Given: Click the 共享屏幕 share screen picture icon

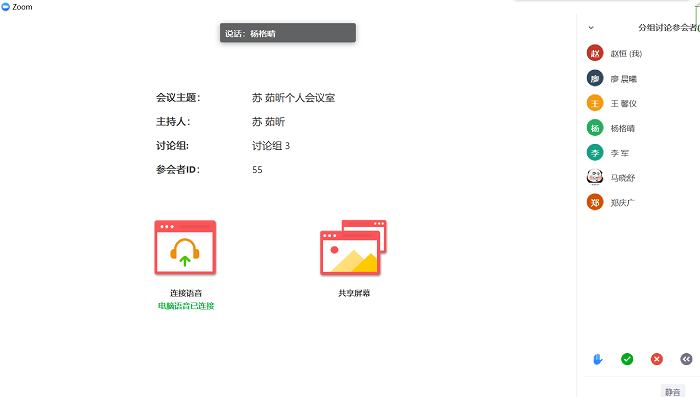Looking at the screenshot, I should 353,247.
